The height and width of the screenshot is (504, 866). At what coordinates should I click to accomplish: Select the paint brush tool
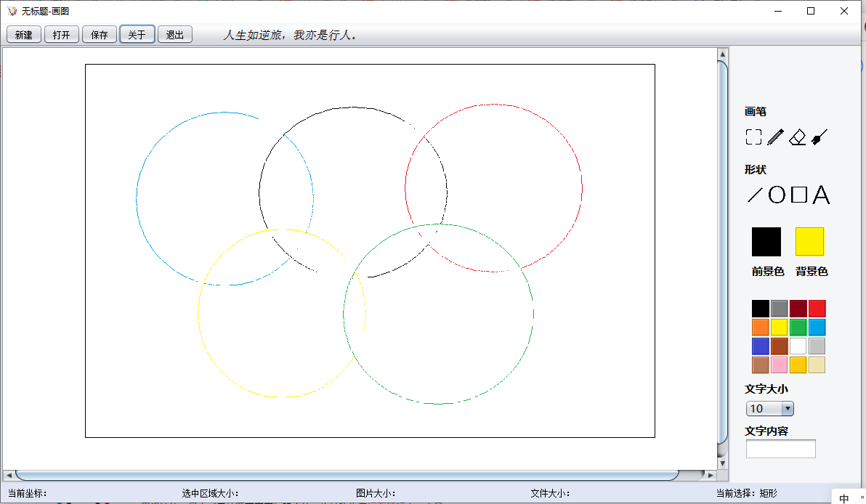click(x=820, y=137)
